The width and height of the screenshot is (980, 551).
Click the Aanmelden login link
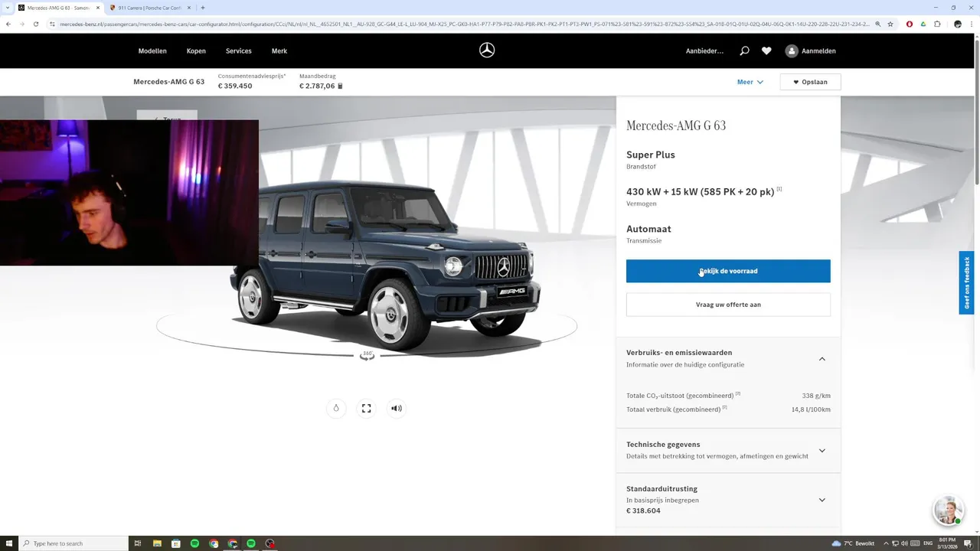coord(818,51)
